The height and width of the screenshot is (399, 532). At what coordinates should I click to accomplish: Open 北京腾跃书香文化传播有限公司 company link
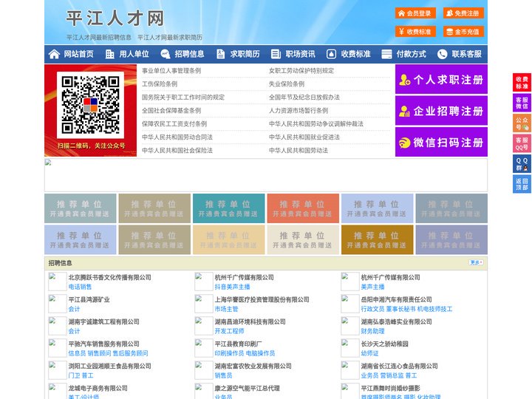click(x=110, y=278)
